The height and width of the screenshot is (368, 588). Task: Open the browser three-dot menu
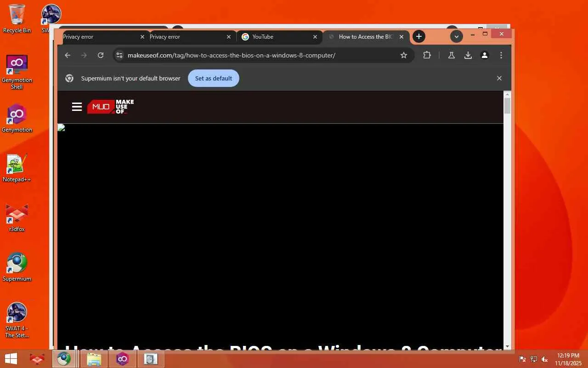click(501, 55)
